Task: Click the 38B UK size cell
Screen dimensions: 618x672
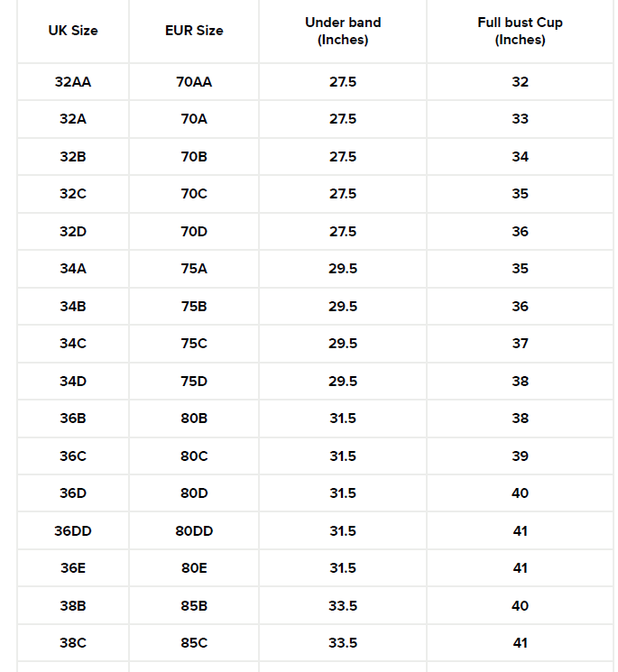Action: (73, 606)
